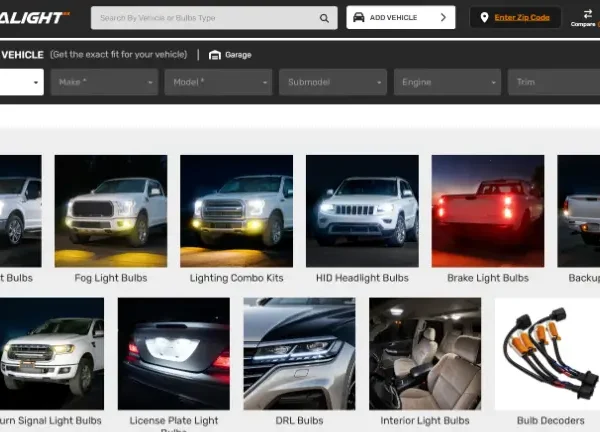The height and width of the screenshot is (432, 600).
Task: Open the Enter Zip Code link
Action: pyautogui.click(x=522, y=17)
